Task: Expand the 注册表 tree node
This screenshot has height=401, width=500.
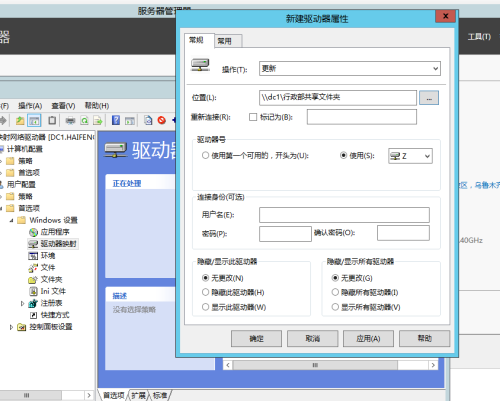Action: pyautogui.click(x=22, y=303)
